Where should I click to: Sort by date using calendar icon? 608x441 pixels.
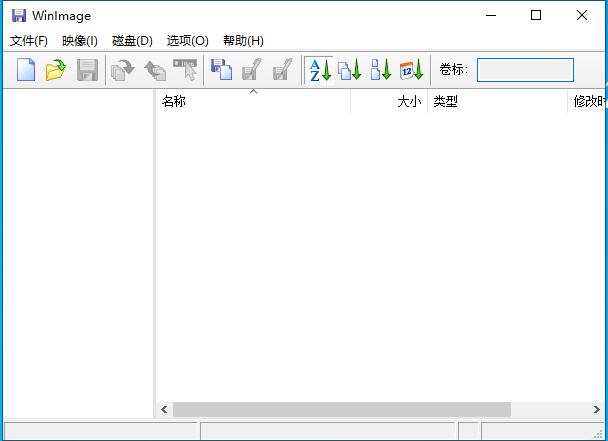[x=411, y=70]
